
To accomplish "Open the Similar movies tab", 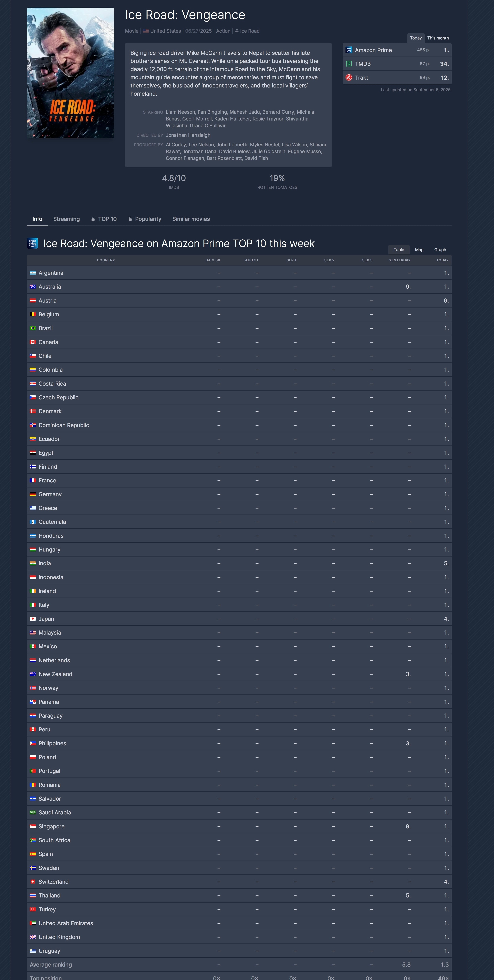I will click(191, 219).
